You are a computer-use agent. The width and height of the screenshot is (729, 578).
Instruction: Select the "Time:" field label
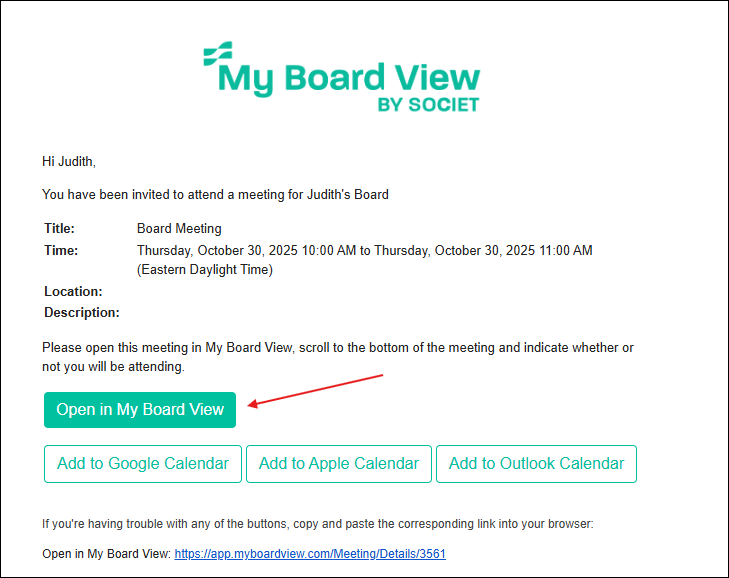pos(60,250)
